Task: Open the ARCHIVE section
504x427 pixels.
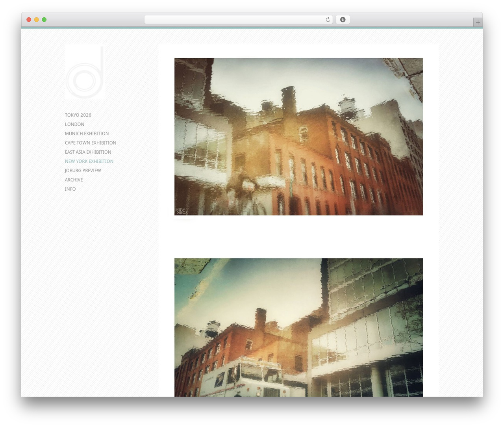Action: (x=74, y=180)
